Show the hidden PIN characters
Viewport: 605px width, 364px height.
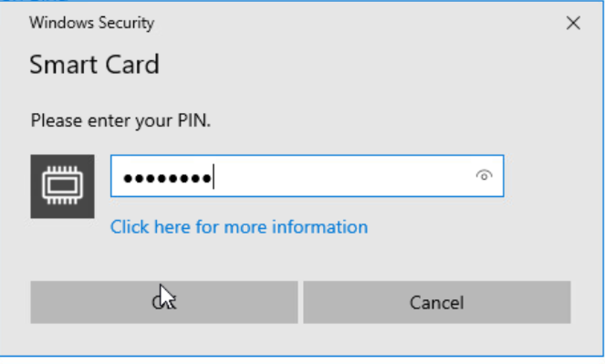tap(484, 176)
